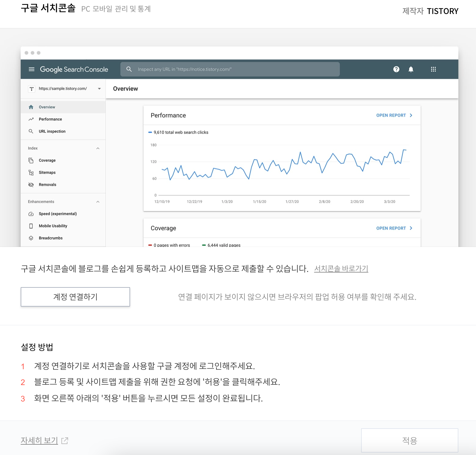Click the 12/10/19 date label on chart
Image resolution: width=476 pixels, height=455 pixels.
point(162,202)
